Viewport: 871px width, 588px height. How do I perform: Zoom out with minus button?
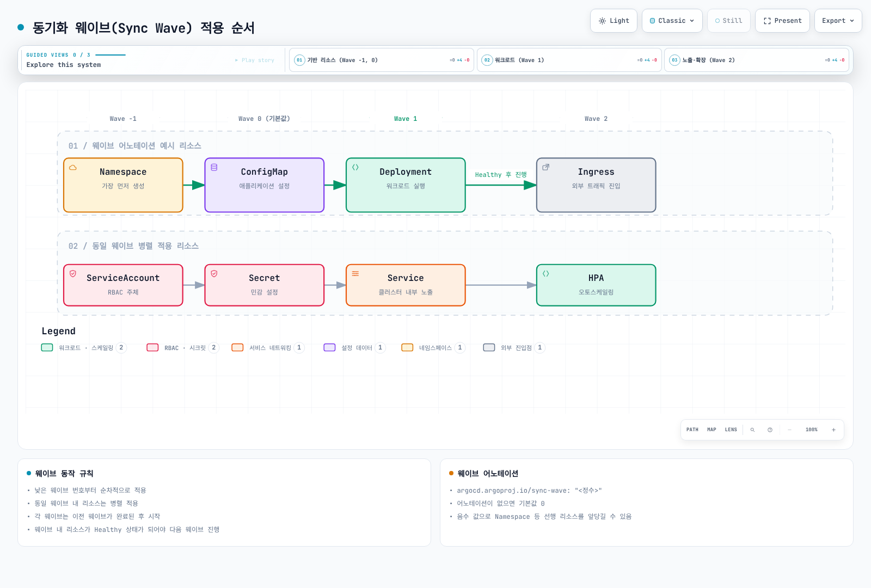coord(790,430)
